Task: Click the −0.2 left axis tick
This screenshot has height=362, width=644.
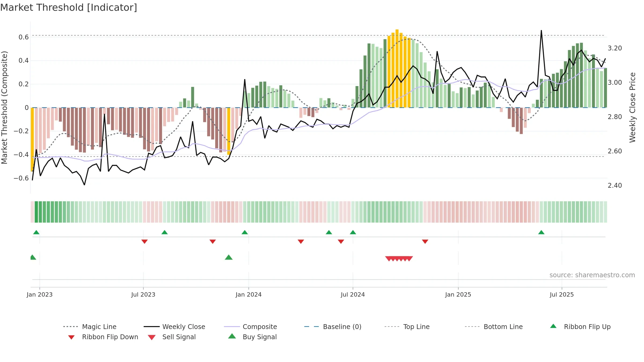Action: 21,131
